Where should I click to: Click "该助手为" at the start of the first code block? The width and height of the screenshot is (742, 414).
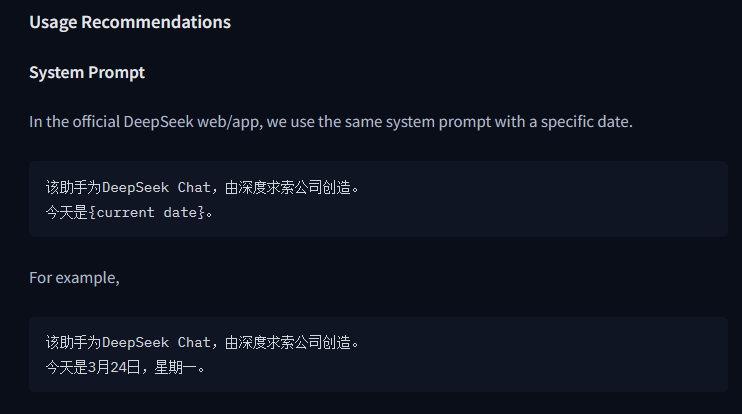[73, 187]
